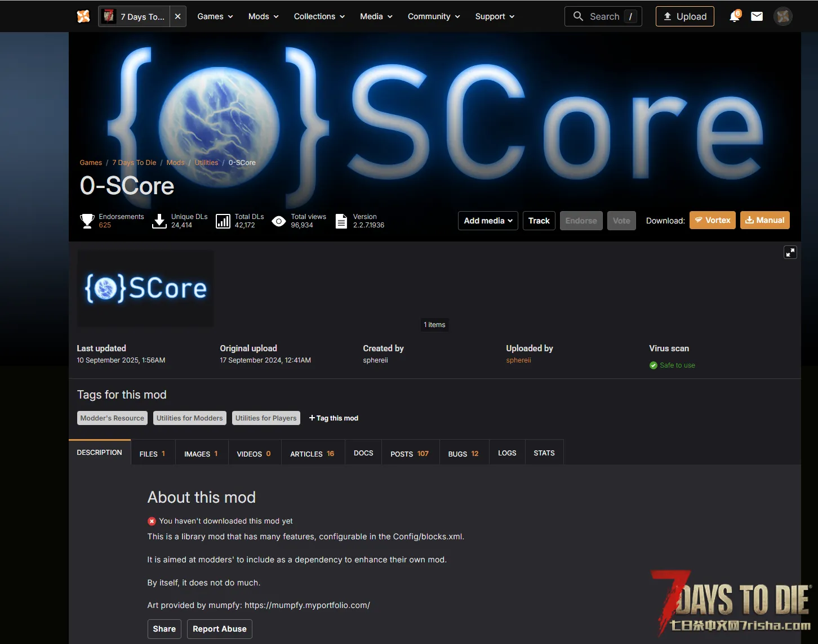This screenshot has width=818, height=644.
Task: Expand the Community menu
Action: (434, 16)
